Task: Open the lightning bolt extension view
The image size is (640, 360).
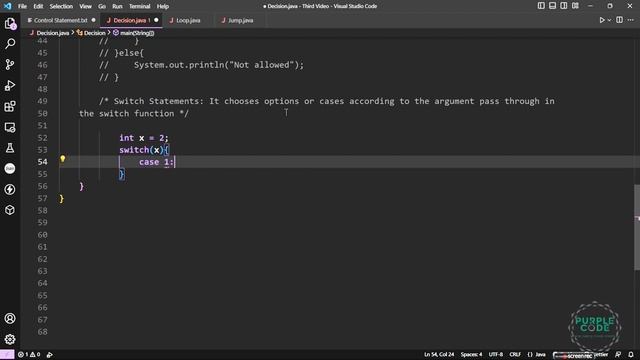Action: [x=10, y=189]
